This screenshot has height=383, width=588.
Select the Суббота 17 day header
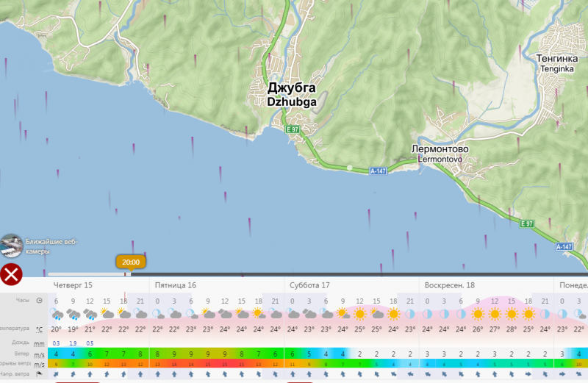[x=310, y=284]
